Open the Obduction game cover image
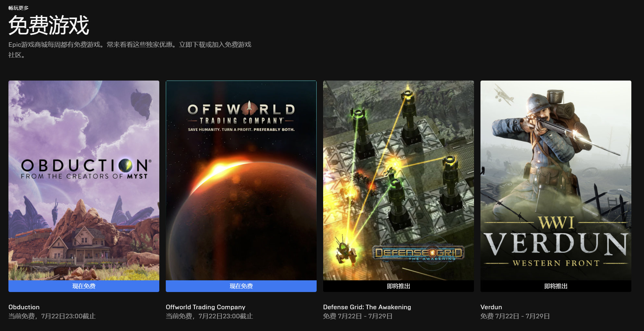 pos(84,180)
